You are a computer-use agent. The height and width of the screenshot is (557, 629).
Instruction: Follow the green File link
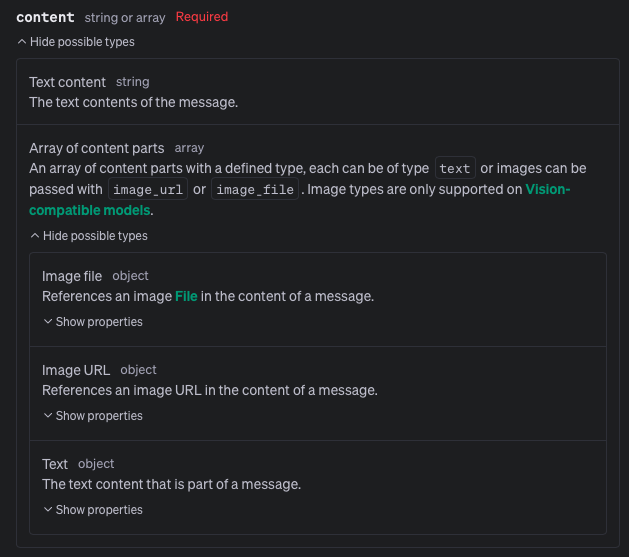pos(186,296)
